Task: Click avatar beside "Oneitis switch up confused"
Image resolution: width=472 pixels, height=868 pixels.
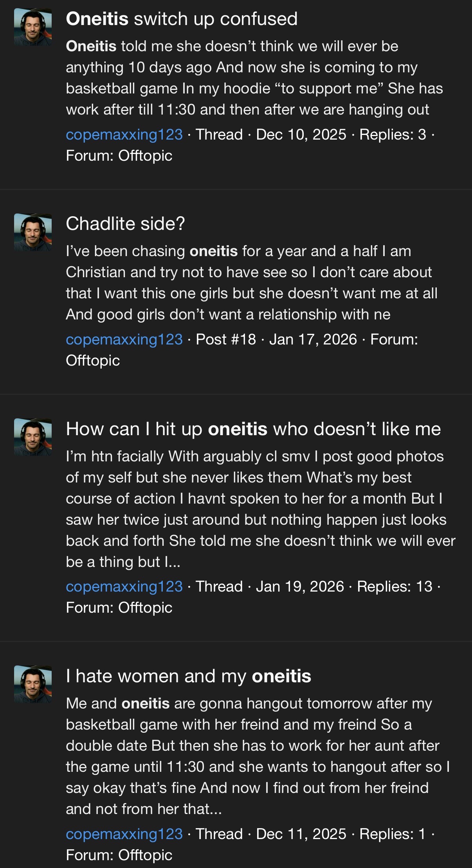Action: pos(33,27)
